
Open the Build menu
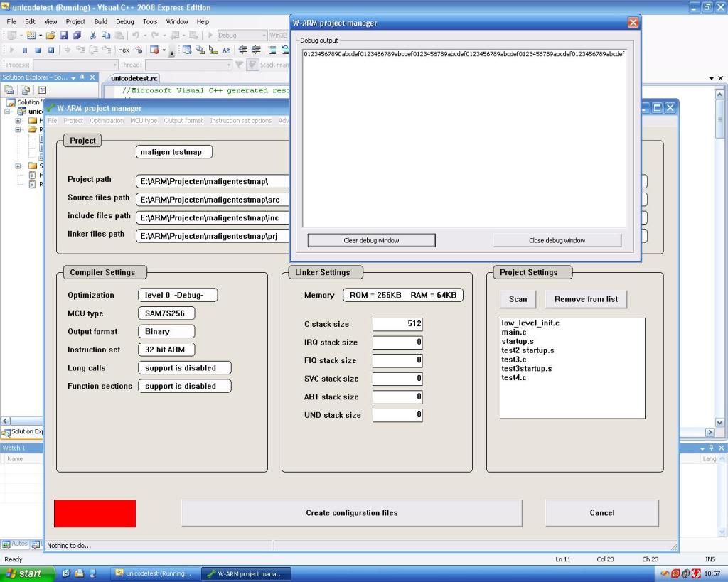coord(101,21)
